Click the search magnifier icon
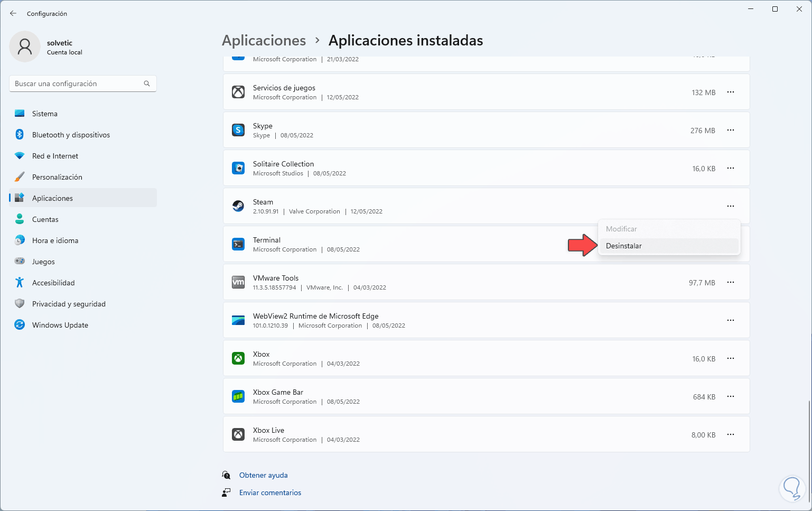The width and height of the screenshot is (812, 511). coord(147,83)
